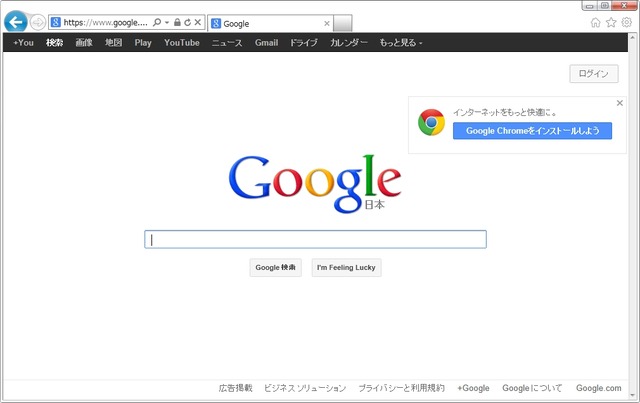Open プライバシーと利用規約 footer link
The width and height of the screenshot is (640, 403).
coord(401,388)
